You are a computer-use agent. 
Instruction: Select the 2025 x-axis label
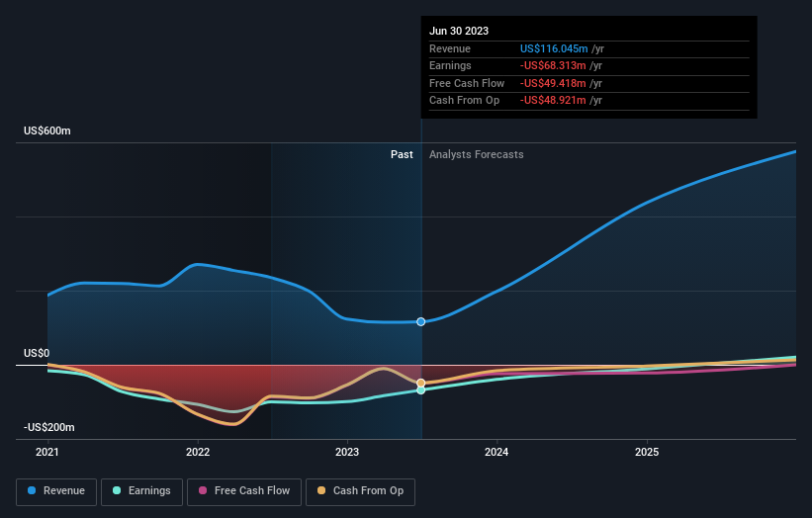click(647, 453)
